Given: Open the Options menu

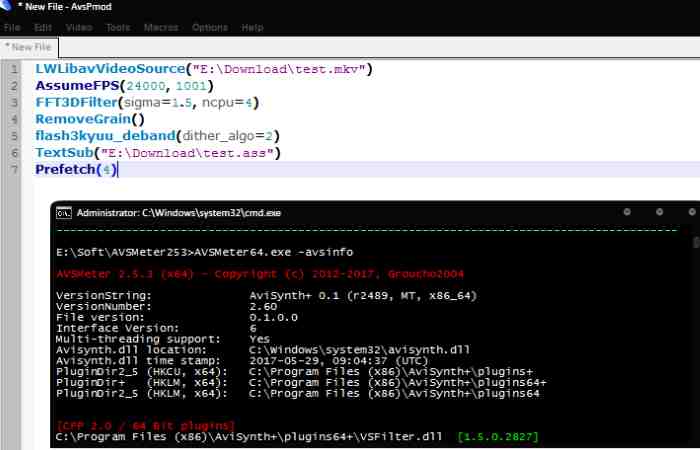Looking at the screenshot, I should click(x=210, y=27).
